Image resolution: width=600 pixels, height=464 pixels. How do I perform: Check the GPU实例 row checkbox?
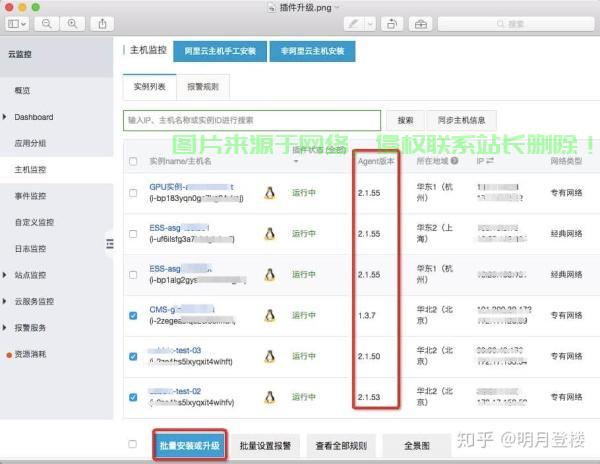point(134,193)
